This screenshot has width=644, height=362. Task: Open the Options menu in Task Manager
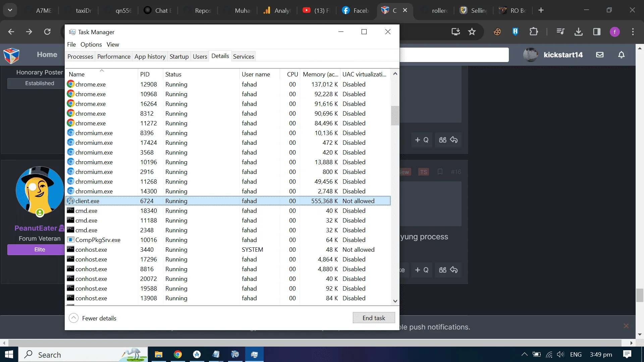coord(91,45)
